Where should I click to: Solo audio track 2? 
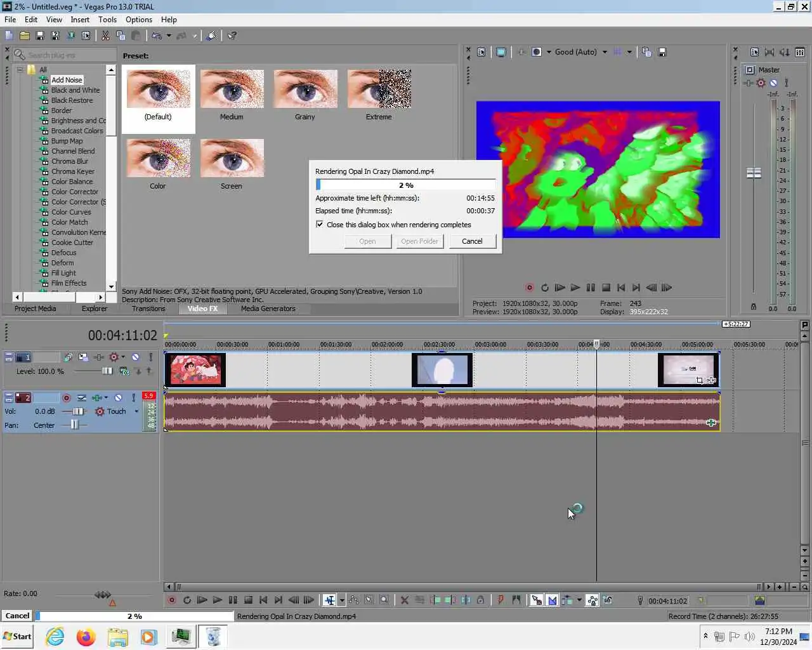coord(133,398)
